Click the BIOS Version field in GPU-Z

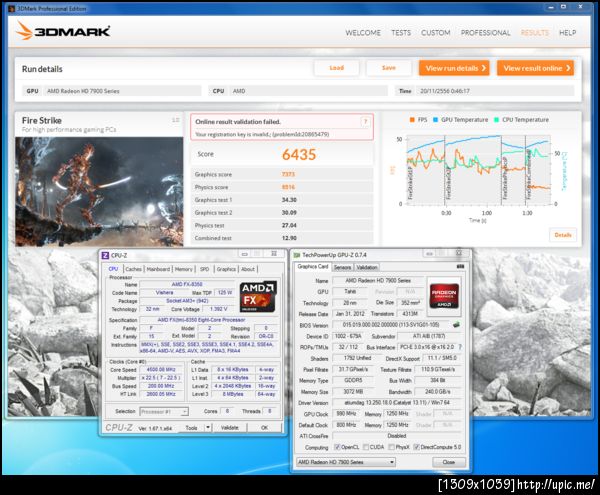pos(391,325)
